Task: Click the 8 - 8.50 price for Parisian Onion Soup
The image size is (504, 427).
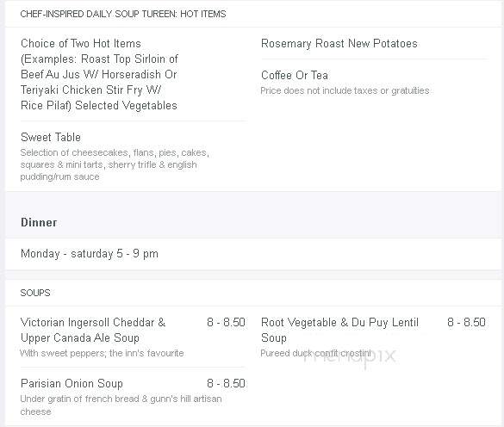Action: pos(226,383)
